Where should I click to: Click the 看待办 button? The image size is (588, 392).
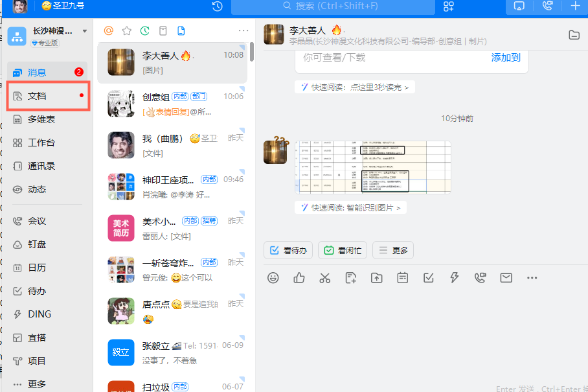point(288,250)
